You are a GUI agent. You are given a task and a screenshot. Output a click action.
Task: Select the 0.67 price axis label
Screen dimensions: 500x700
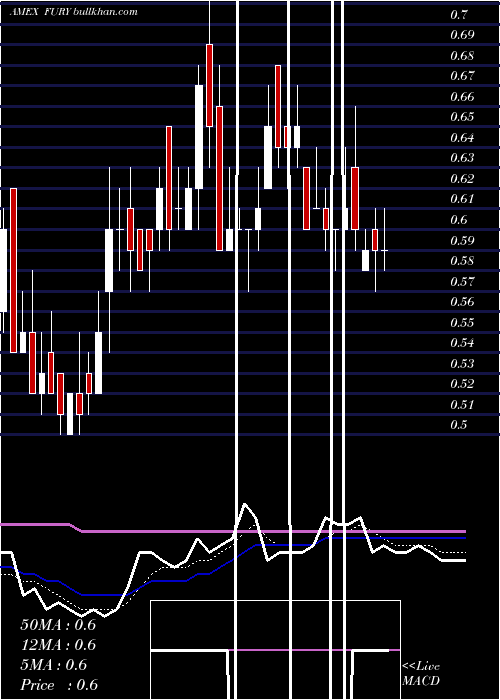pyautogui.click(x=462, y=76)
